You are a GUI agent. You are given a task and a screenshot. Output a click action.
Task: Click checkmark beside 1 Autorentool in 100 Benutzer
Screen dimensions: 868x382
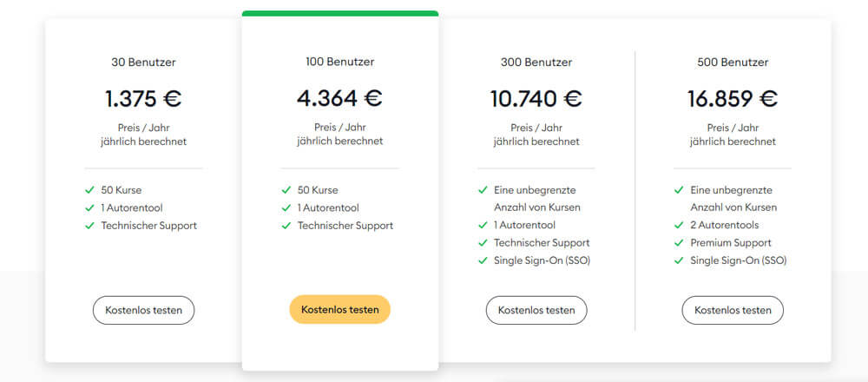(x=286, y=208)
